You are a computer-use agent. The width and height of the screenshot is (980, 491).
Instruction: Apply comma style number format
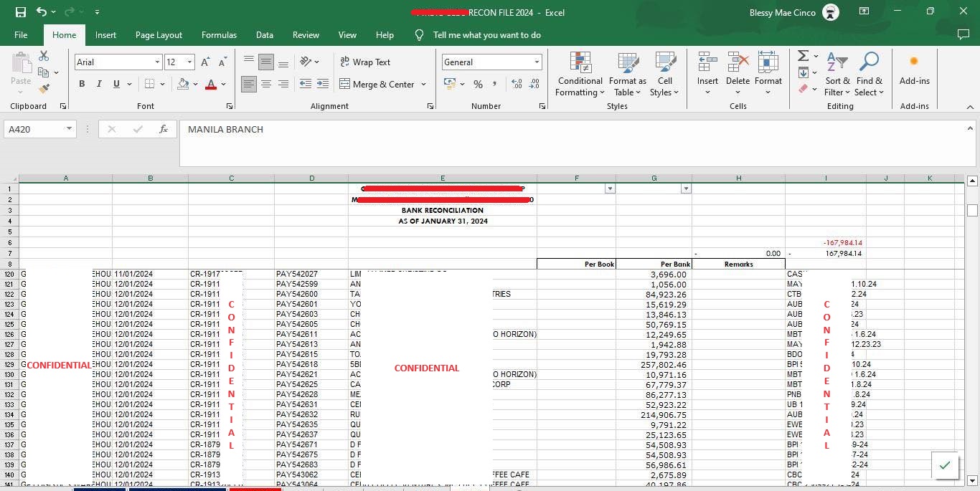pos(496,84)
